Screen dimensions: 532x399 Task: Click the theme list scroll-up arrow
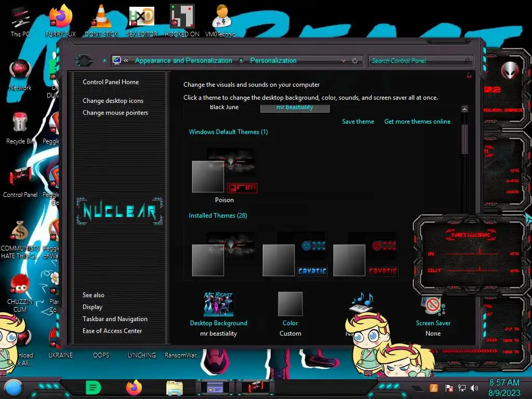[464, 109]
